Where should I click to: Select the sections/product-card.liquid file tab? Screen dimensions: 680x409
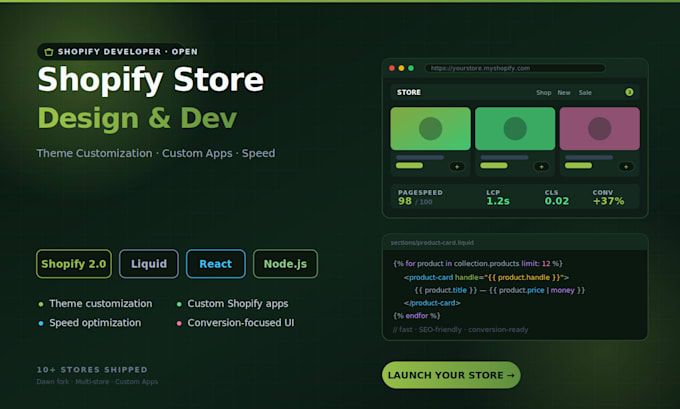click(432, 243)
